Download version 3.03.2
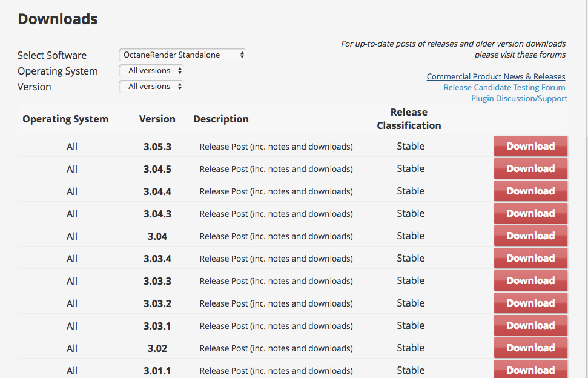588x378 pixels. tap(530, 303)
